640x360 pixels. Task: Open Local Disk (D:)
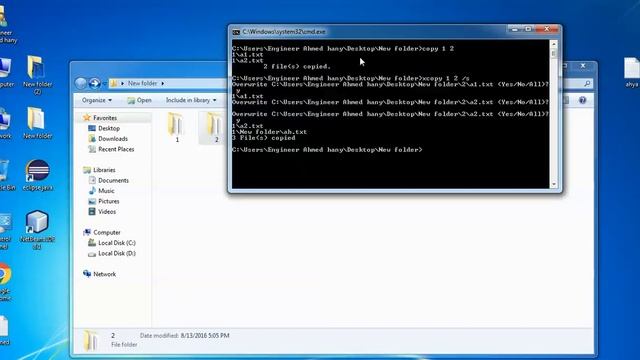(x=117, y=253)
